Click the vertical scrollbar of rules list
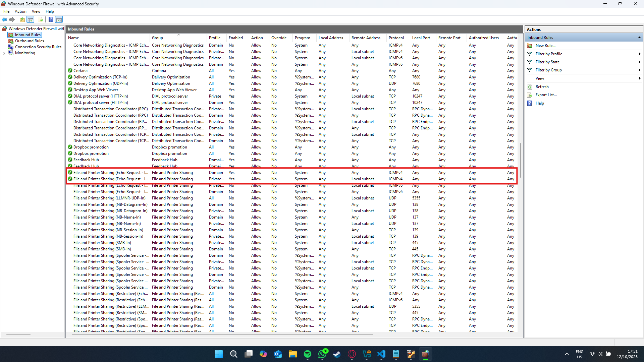Screen dimensions: 644x362 click(x=520, y=161)
